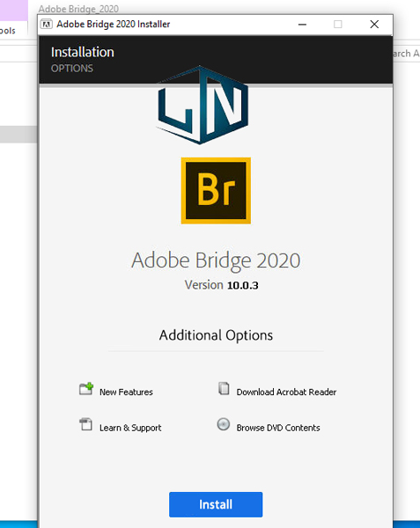The height and width of the screenshot is (528, 420).
Task: Close the Adobe Bridge 2020 Installer window
Action: (374, 25)
